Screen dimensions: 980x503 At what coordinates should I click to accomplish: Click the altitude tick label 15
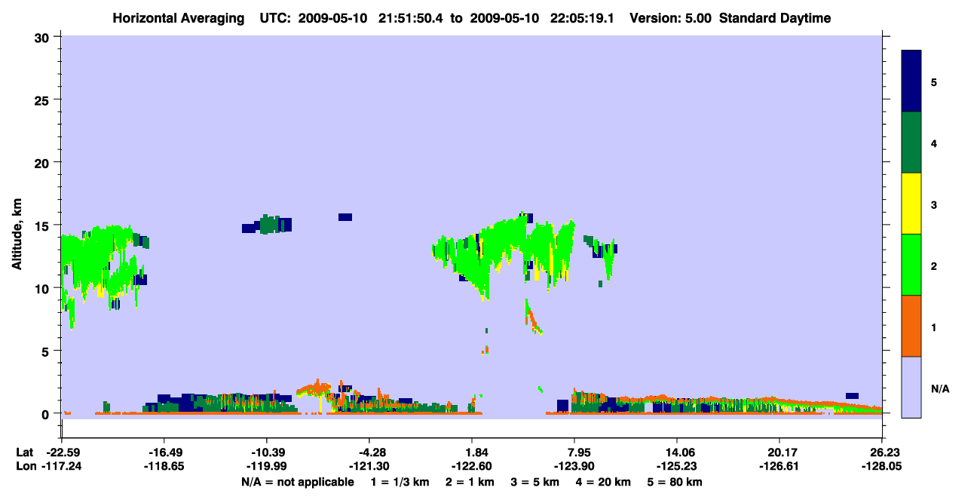coord(43,225)
